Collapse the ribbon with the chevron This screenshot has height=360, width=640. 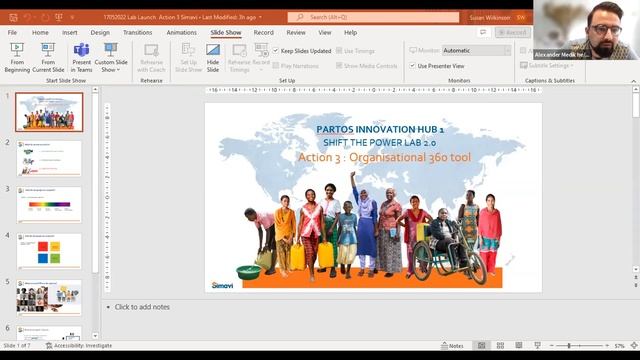coord(633,81)
